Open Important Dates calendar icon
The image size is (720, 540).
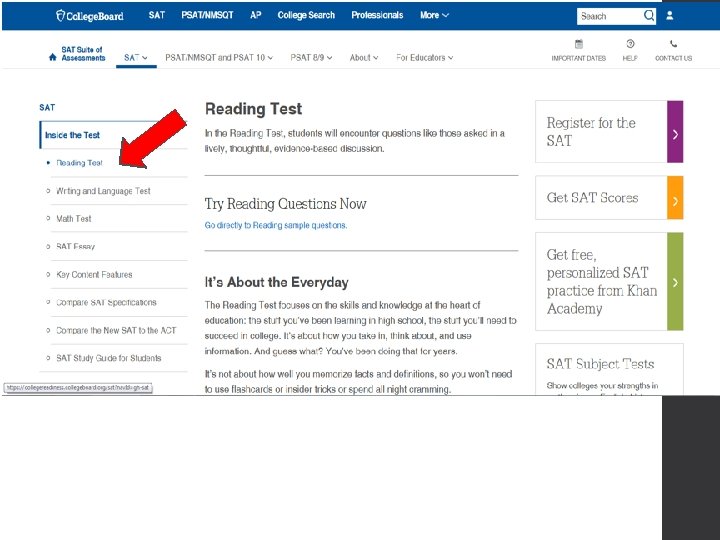(579, 44)
